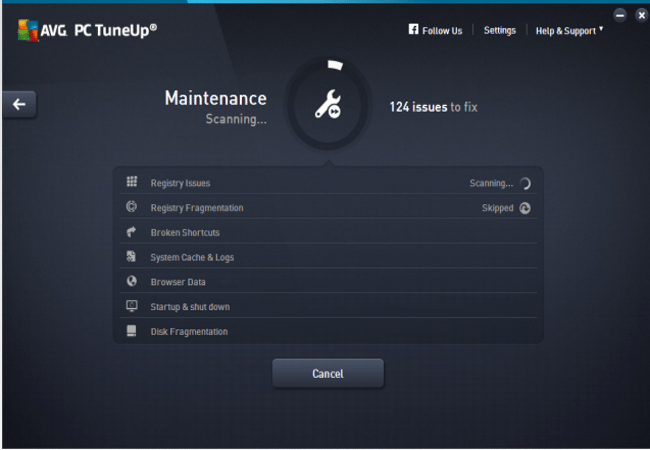Click the Skipped status icon for Registry Fragmentation

click(x=525, y=208)
